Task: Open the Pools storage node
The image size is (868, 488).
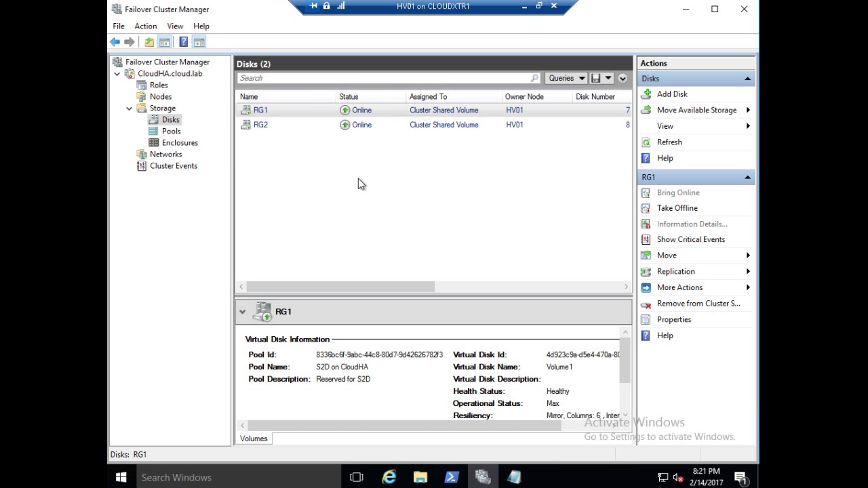Action: click(x=171, y=131)
